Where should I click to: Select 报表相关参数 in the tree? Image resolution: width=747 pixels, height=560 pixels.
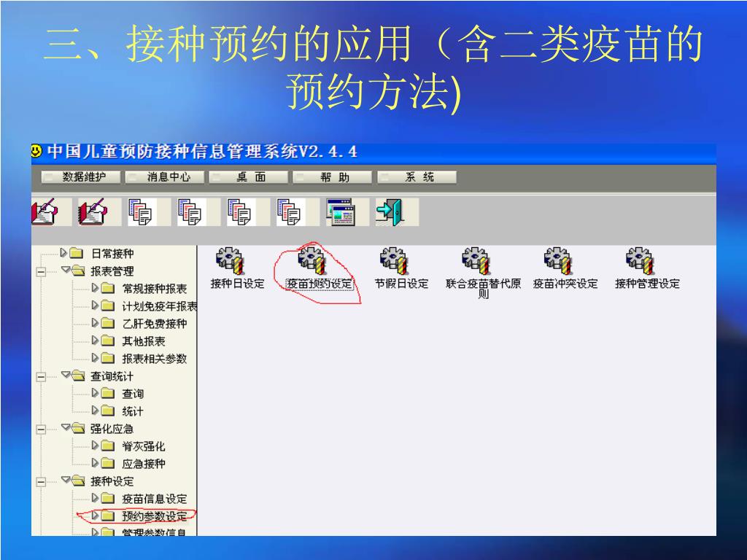pyautogui.click(x=155, y=359)
